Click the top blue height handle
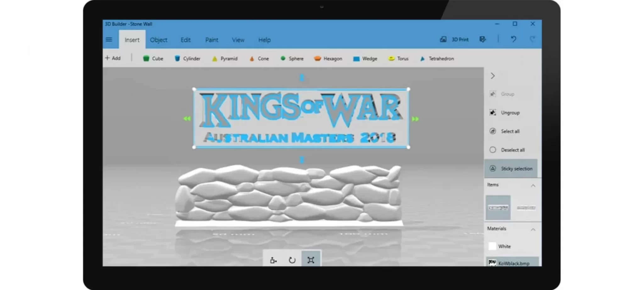 pos(302,78)
